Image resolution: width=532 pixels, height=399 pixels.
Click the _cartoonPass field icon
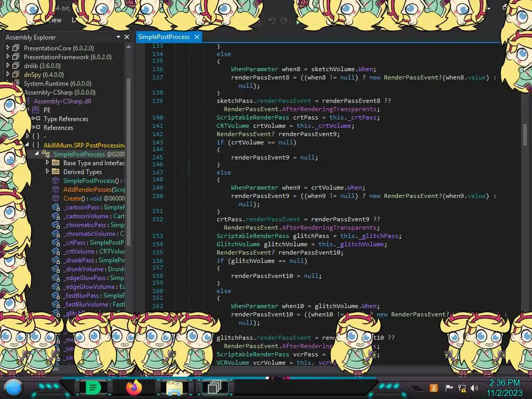56,207
